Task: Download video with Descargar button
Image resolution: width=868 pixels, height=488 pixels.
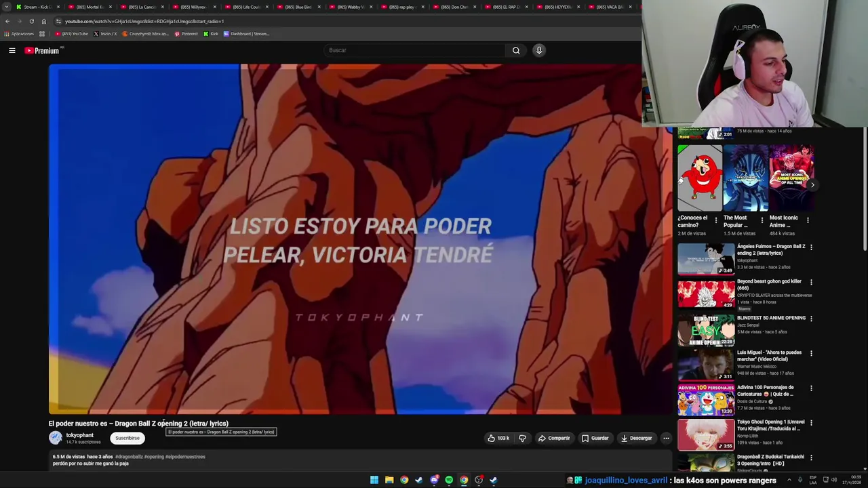Action: tap(636, 438)
